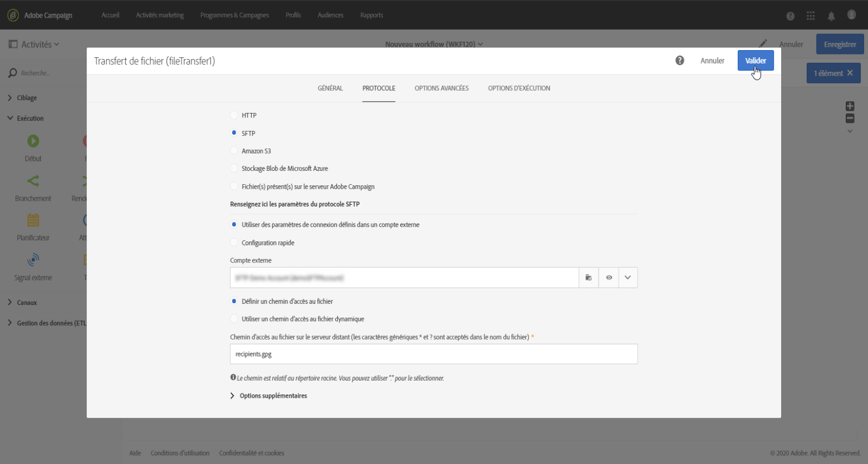Open the Conditions d'utilisation link
868x464 pixels.
[x=180, y=453]
